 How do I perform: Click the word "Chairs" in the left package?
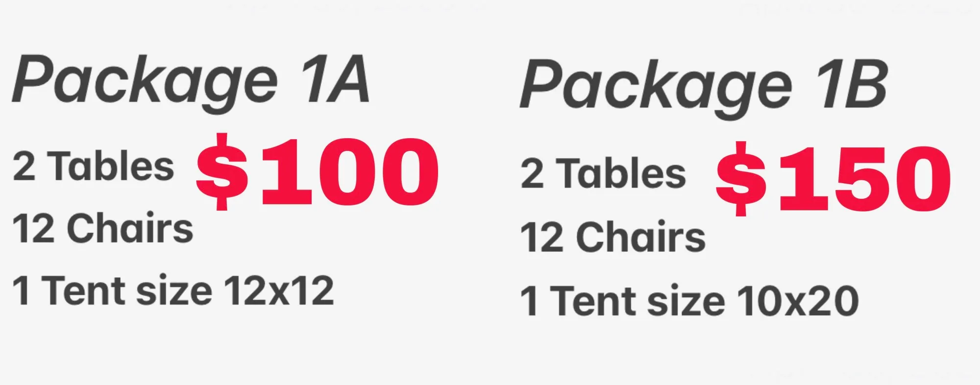[x=130, y=229]
